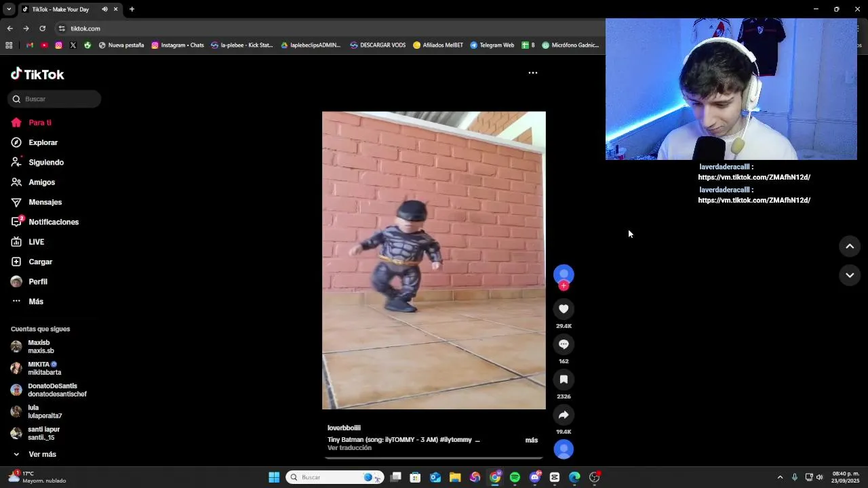
Task: Open the LIVE section
Action: pos(28,242)
